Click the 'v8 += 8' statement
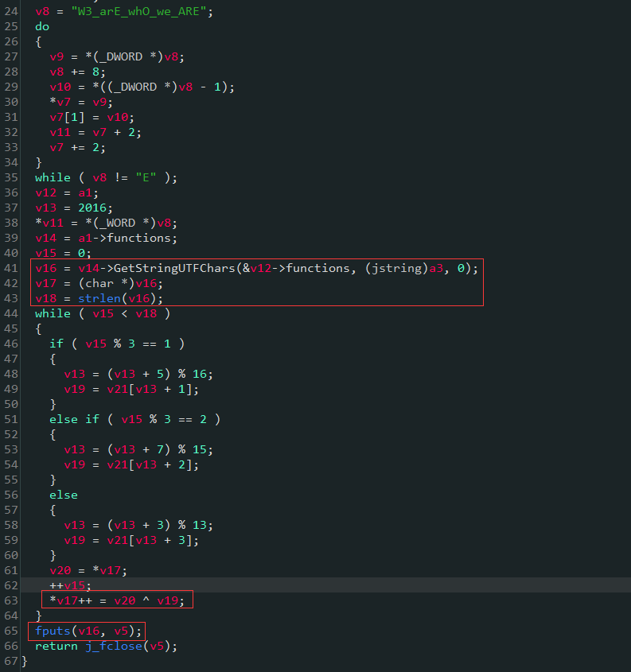The width and height of the screenshot is (631, 672). click(x=78, y=72)
